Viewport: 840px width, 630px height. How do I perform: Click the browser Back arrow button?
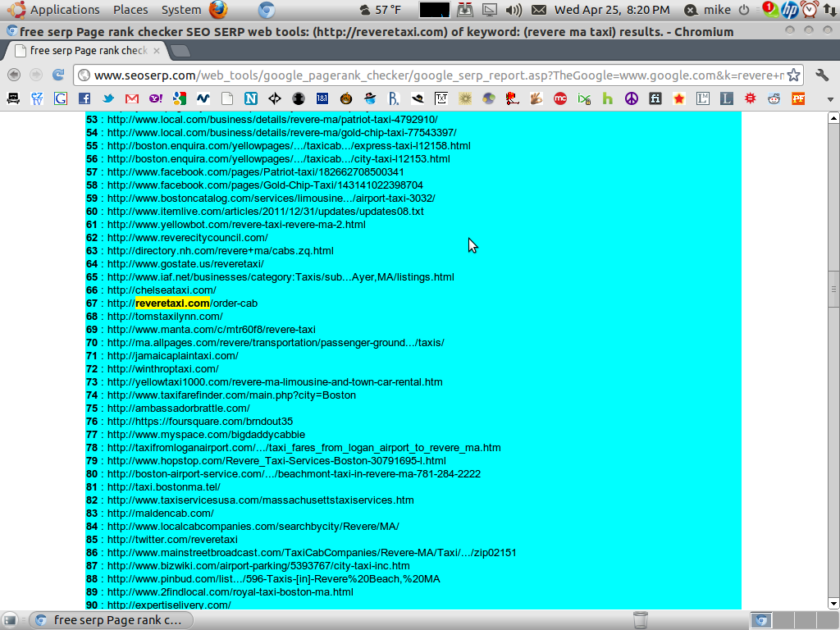14,75
